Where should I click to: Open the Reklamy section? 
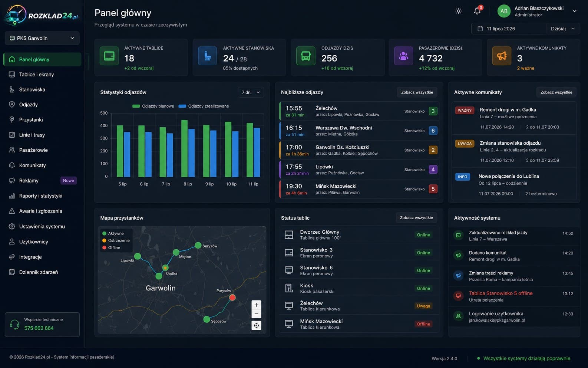click(x=42, y=181)
